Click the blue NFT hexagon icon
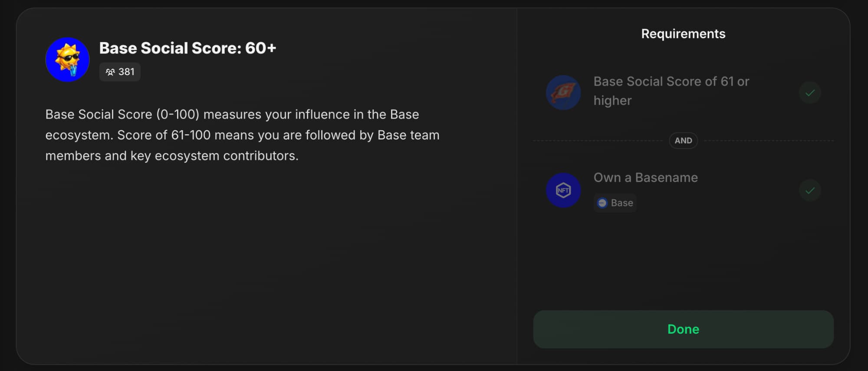Viewport: 868px width, 371px height. point(563,190)
